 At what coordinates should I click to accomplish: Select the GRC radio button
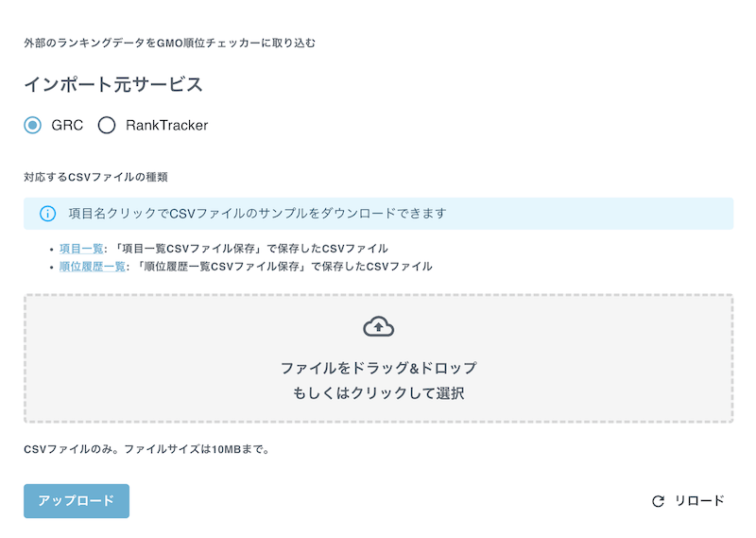coord(33,126)
